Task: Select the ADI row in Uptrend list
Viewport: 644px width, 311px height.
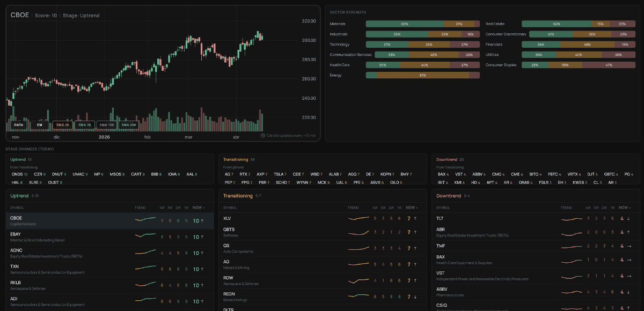Action: tap(109, 301)
